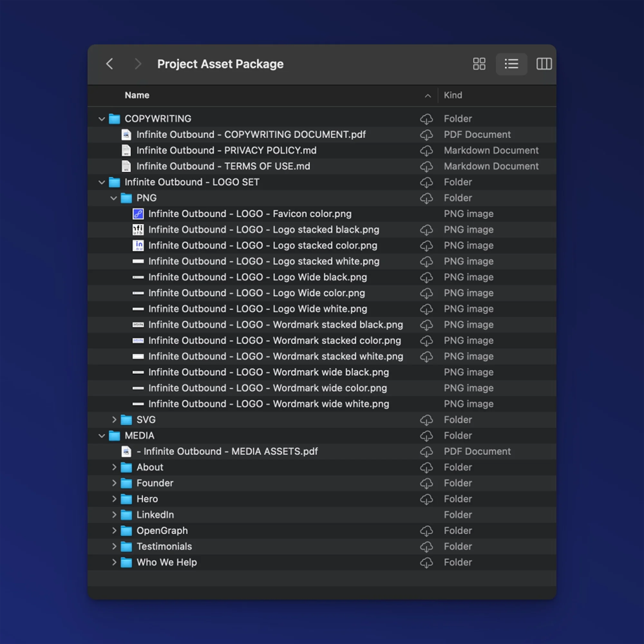Click the LinkedIn folder icon
This screenshot has height=644, width=644.
point(126,515)
